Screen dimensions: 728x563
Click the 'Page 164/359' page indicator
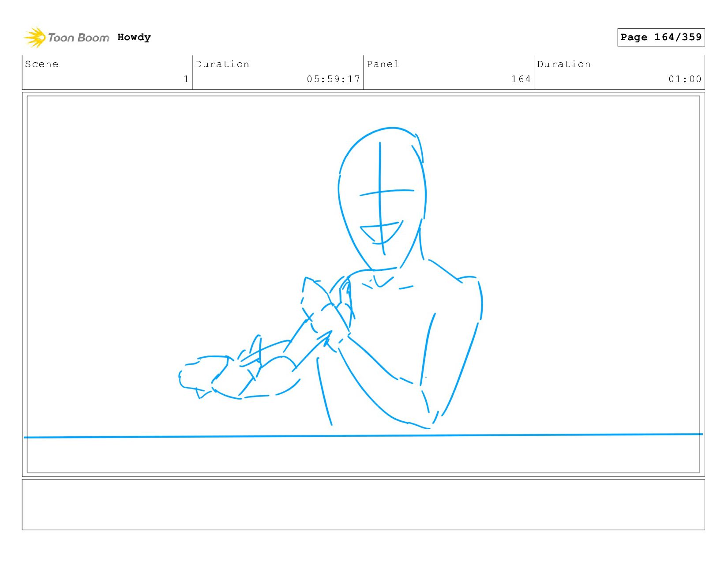click(661, 37)
